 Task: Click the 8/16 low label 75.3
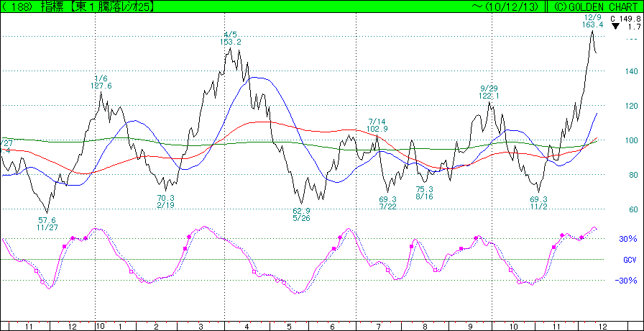425,190
